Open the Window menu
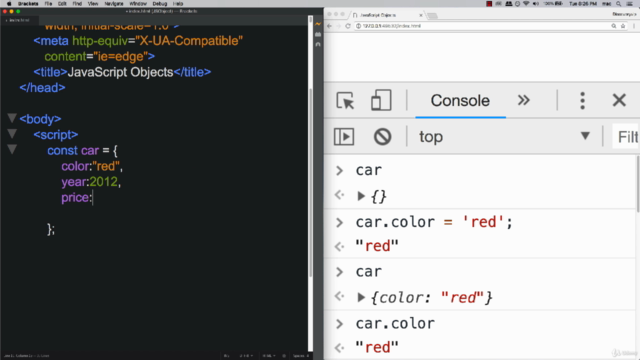 click(x=138, y=4)
